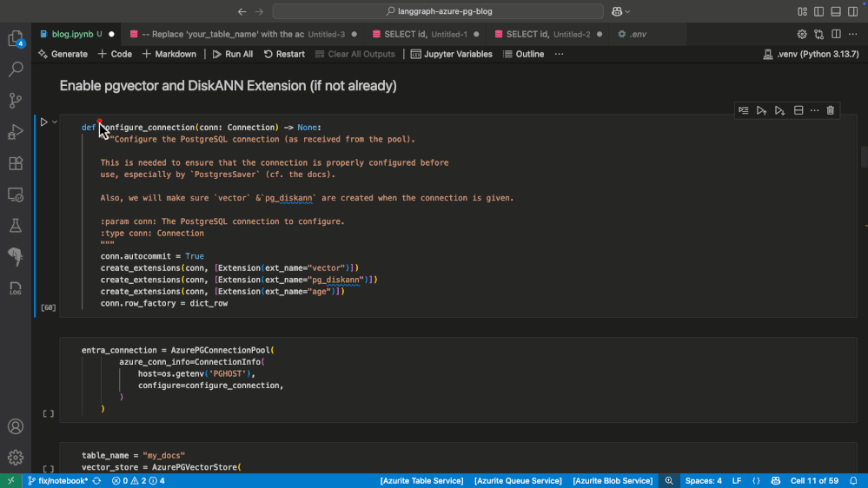Click the langgraph-azure-pg-blog search field
This screenshot has width=868, height=488.
(x=438, y=11)
